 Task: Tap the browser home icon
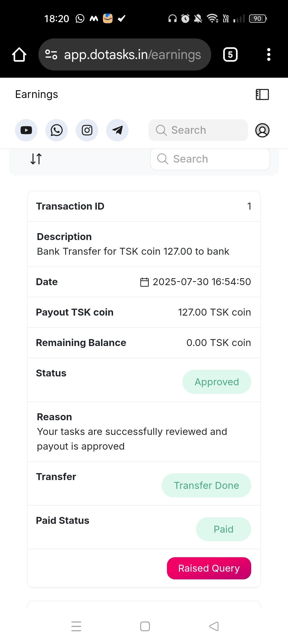coord(19,55)
